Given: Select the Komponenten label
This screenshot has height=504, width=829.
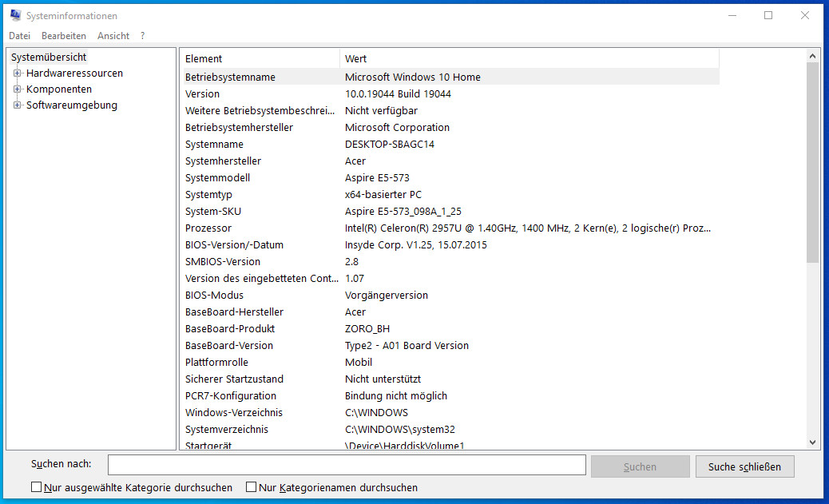Looking at the screenshot, I should click(58, 89).
